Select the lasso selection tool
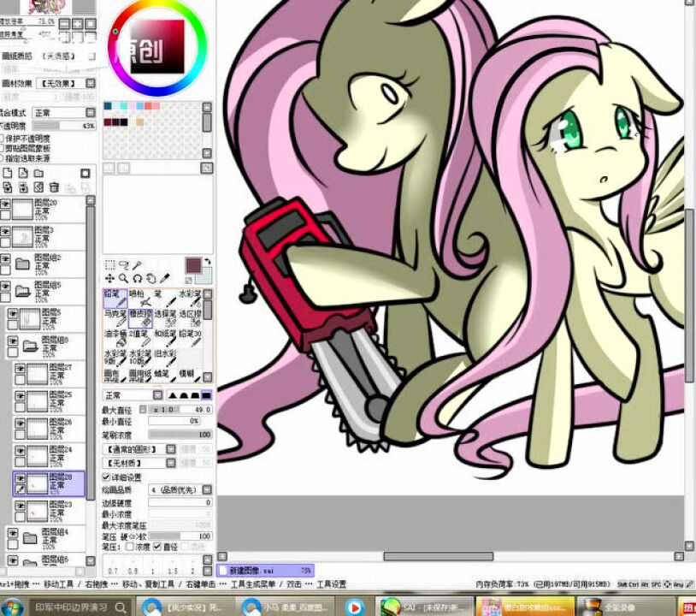The height and width of the screenshot is (616, 696). point(124,265)
